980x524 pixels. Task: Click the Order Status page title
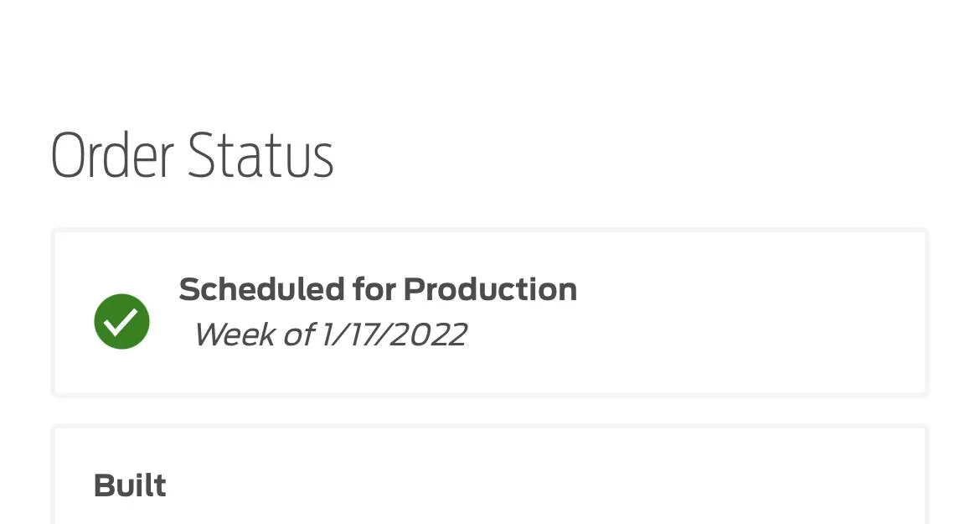pos(192,155)
